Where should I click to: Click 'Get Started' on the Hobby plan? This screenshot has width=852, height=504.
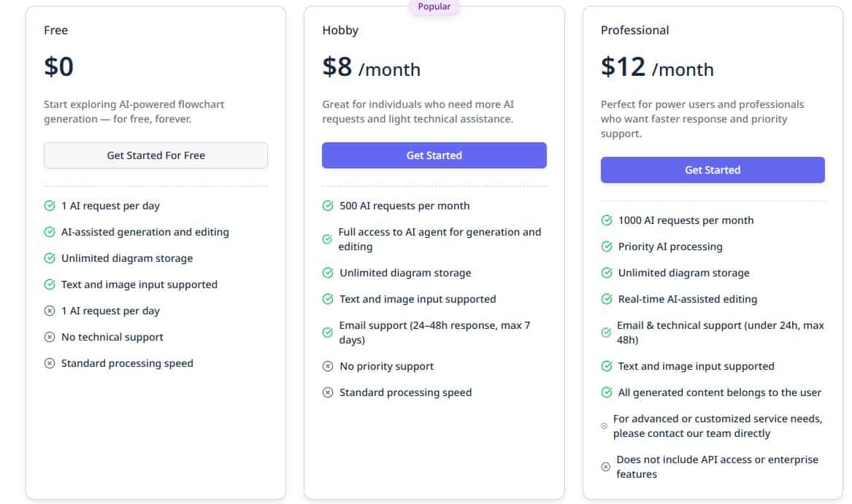(434, 155)
